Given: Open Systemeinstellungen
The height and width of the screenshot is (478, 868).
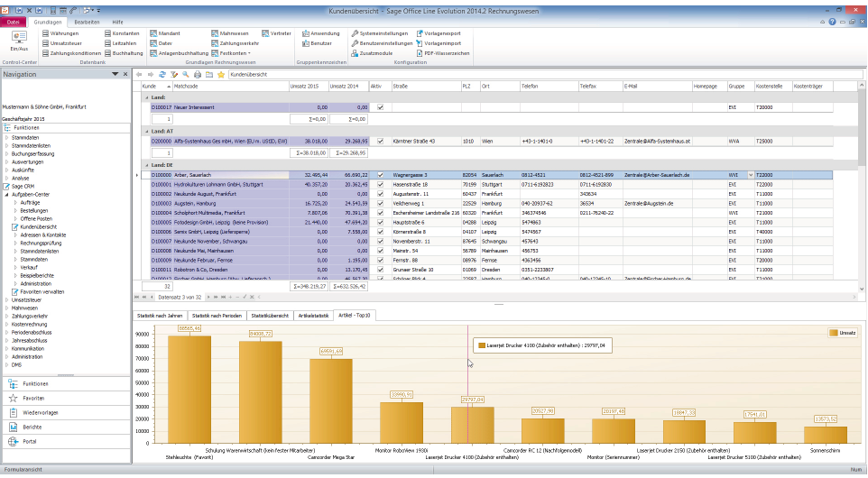Looking at the screenshot, I should (x=379, y=33).
